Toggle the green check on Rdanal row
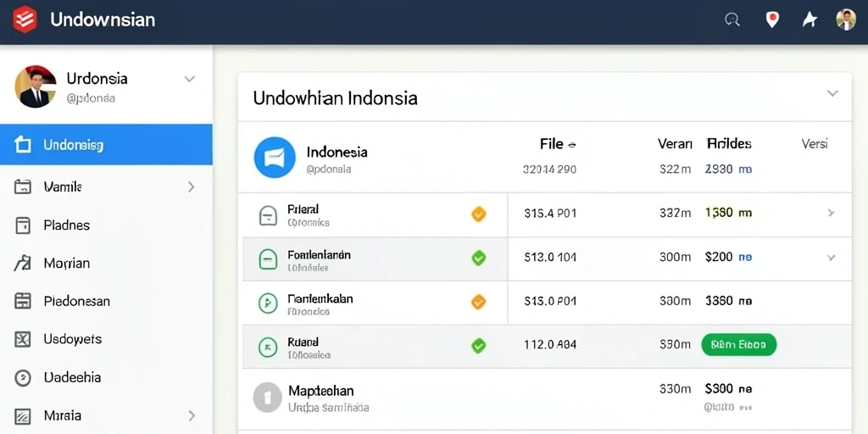The image size is (868, 434). 478,346
